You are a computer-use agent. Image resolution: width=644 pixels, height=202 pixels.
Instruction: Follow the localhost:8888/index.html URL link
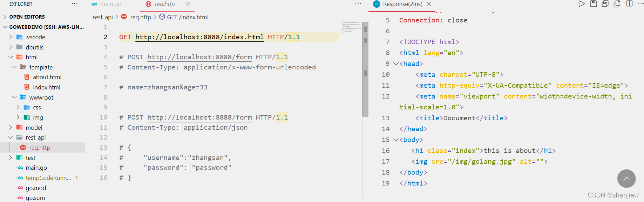pyautogui.click(x=199, y=37)
